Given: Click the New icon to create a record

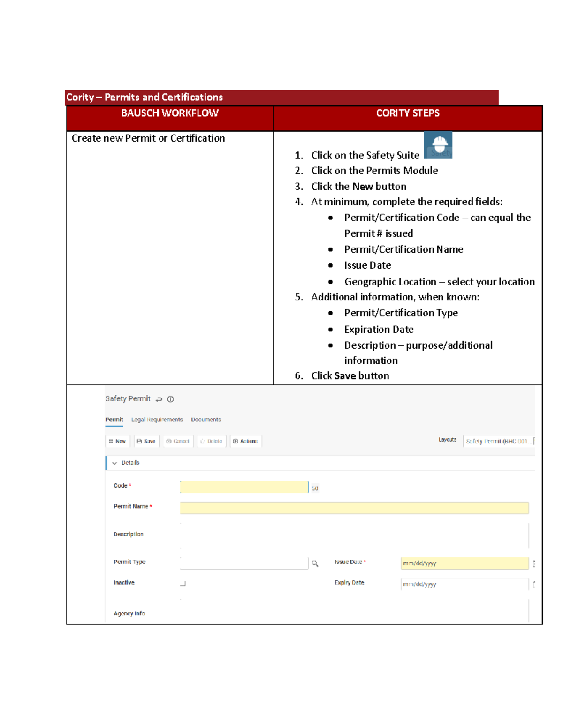Looking at the screenshot, I should 118,441.
